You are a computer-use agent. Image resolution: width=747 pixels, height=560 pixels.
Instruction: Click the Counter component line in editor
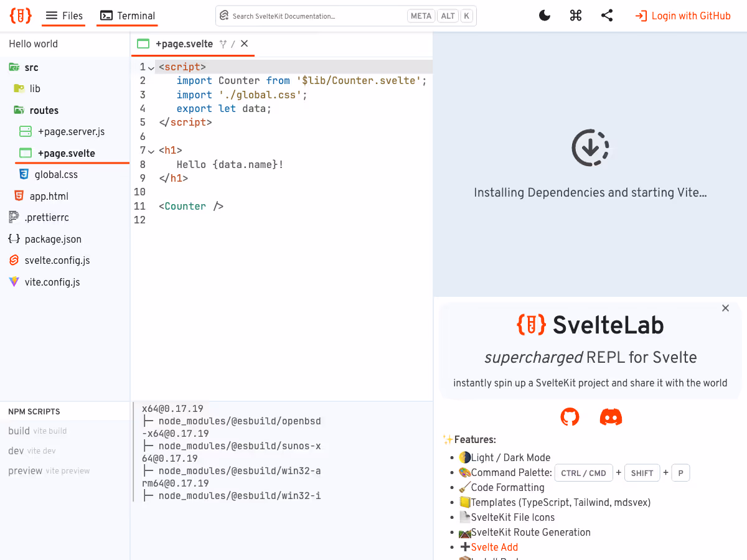tap(190, 206)
